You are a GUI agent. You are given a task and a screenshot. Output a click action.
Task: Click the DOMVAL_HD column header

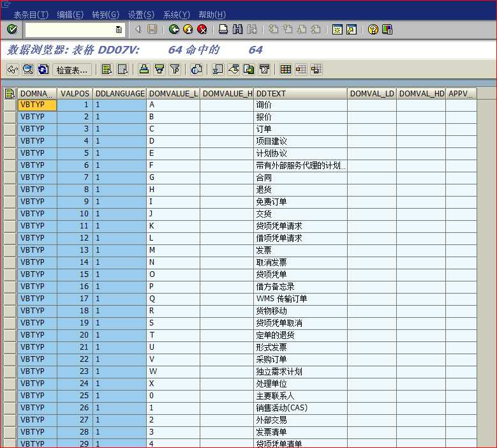pyautogui.click(x=421, y=94)
